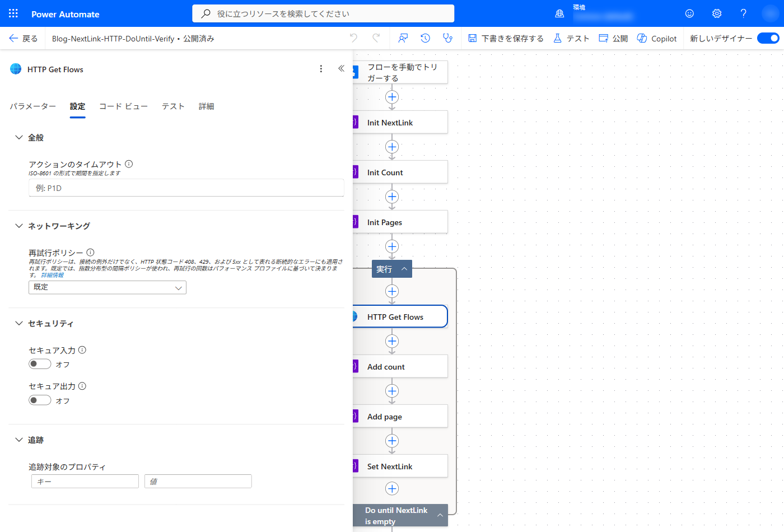
Task: Toggle the 新しいデザイナー switch
Action: (x=768, y=38)
